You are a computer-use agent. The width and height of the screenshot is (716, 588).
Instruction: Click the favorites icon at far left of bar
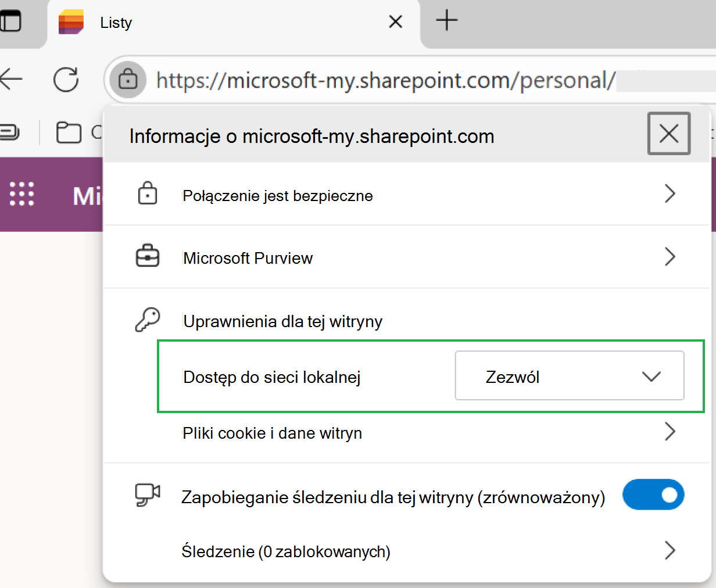(x=10, y=132)
